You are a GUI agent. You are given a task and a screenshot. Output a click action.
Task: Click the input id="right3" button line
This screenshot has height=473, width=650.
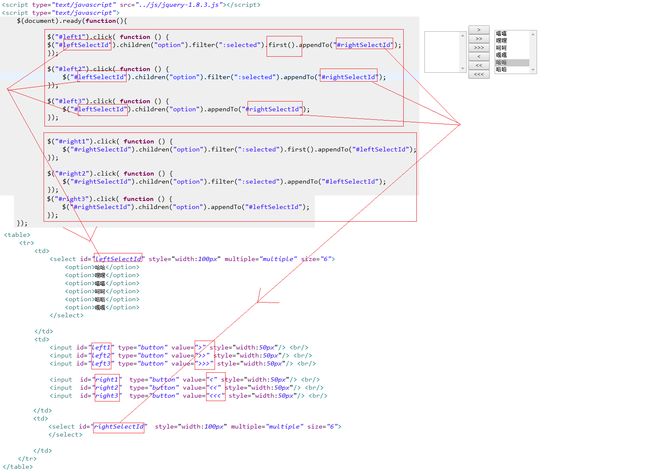pyautogui.click(x=188, y=396)
